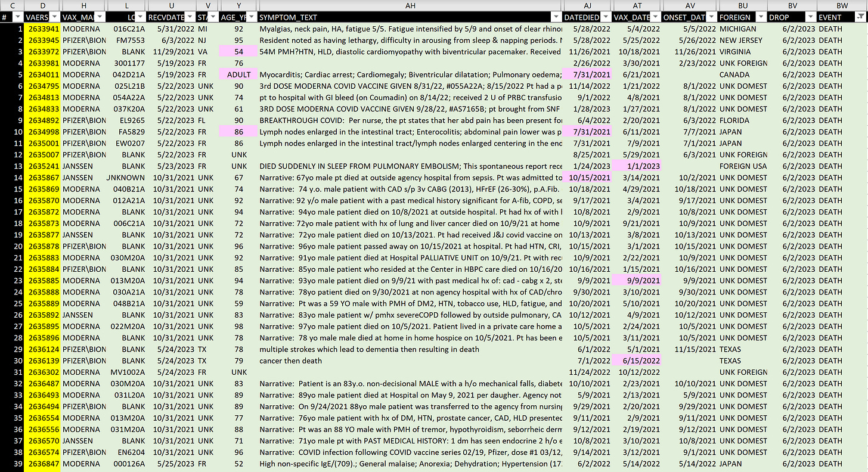Click received date cell 6/3/2022

click(x=171, y=41)
